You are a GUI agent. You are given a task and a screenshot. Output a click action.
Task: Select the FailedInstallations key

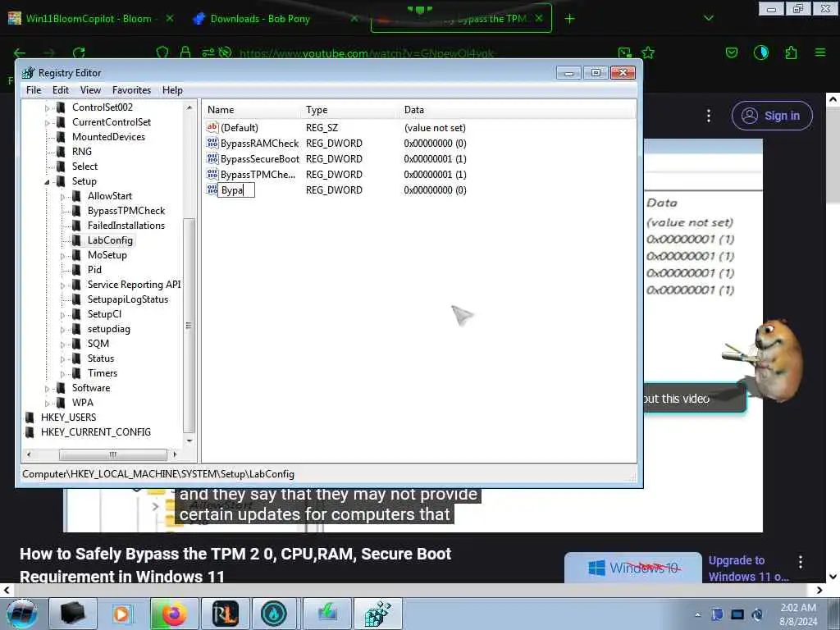pos(126,226)
